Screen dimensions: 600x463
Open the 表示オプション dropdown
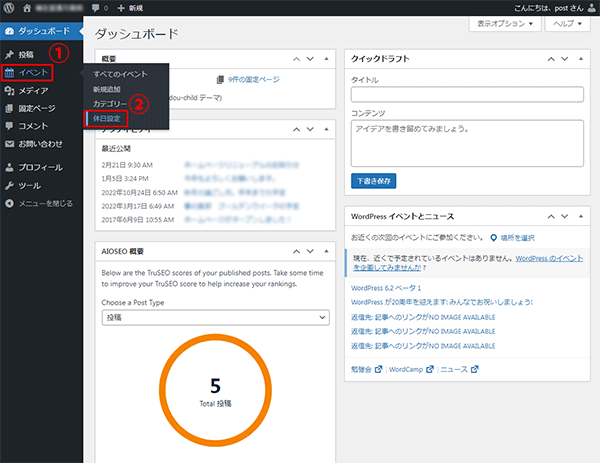pos(505,24)
